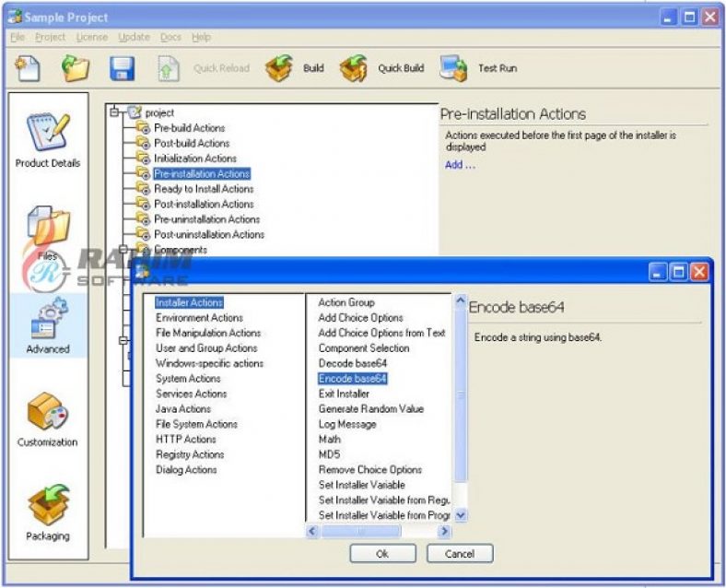The image size is (726, 588).
Task: Select the Log Message action
Action: pyautogui.click(x=347, y=424)
